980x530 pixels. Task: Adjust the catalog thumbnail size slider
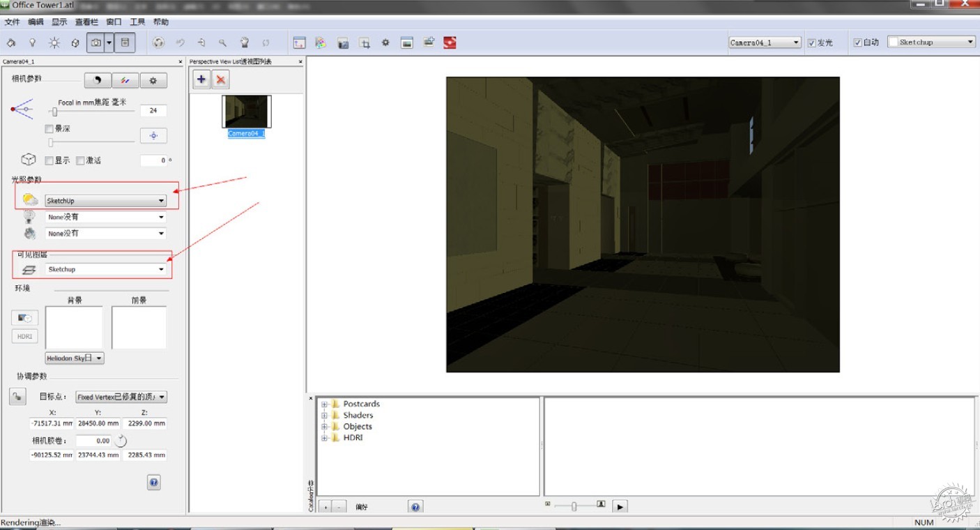pos(574,506)
